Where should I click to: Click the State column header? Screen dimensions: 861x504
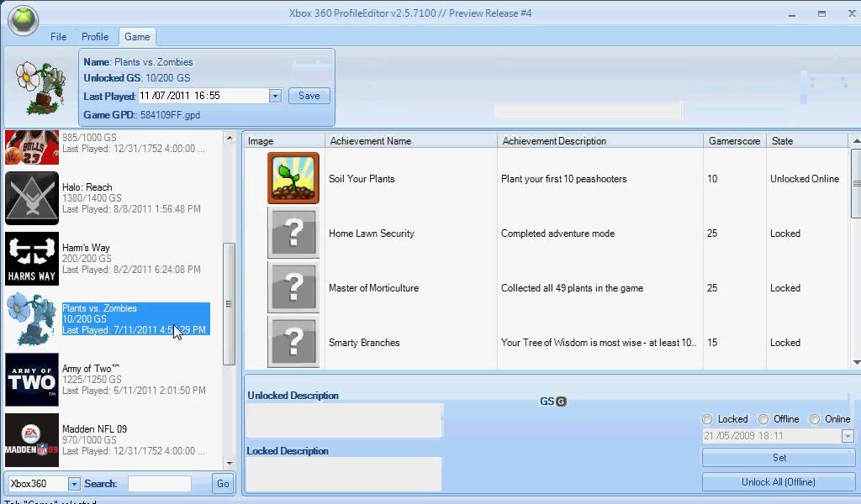coord(807,141)
